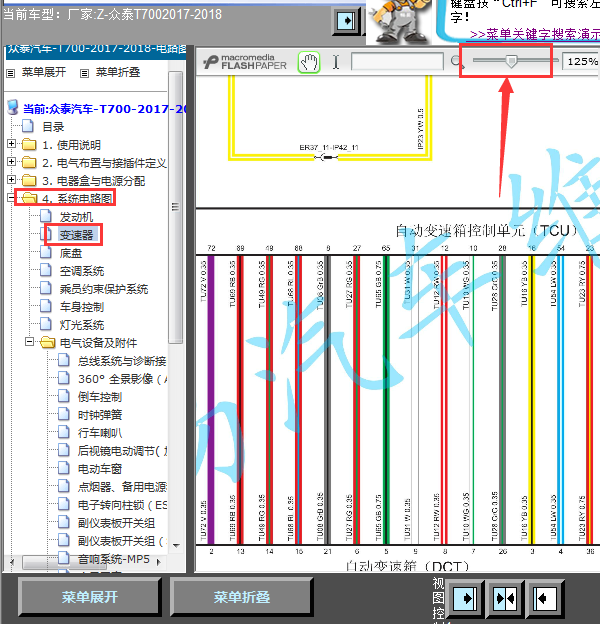Screen dimensions: 600x624
Task: Click the view control right-arrow button
Action: click(x=464, y=598)
